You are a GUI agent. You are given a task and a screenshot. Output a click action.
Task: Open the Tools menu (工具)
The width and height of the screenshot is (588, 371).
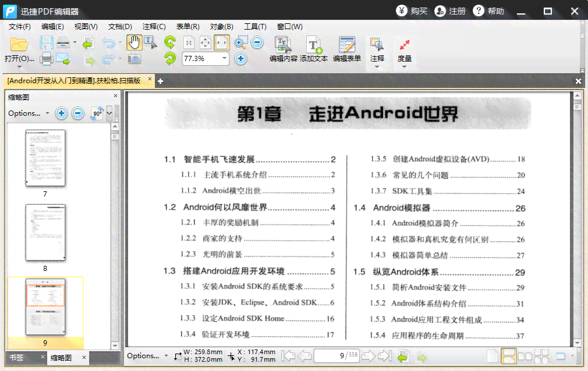[255, 27]
